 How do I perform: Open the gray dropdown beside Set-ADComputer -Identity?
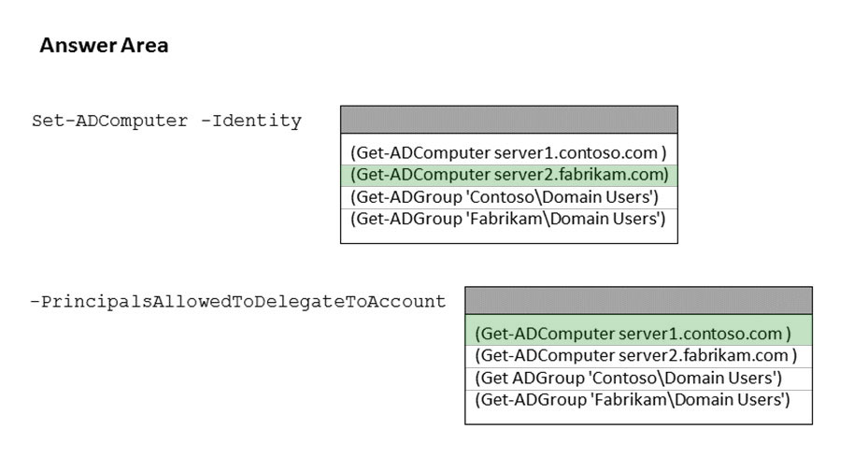click(508, 120)
